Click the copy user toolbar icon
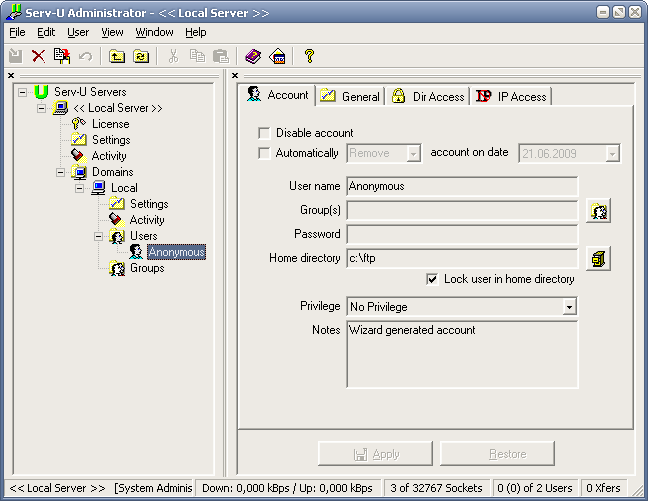The height and width of the screenshot is (501, 648). coord(62,56)
